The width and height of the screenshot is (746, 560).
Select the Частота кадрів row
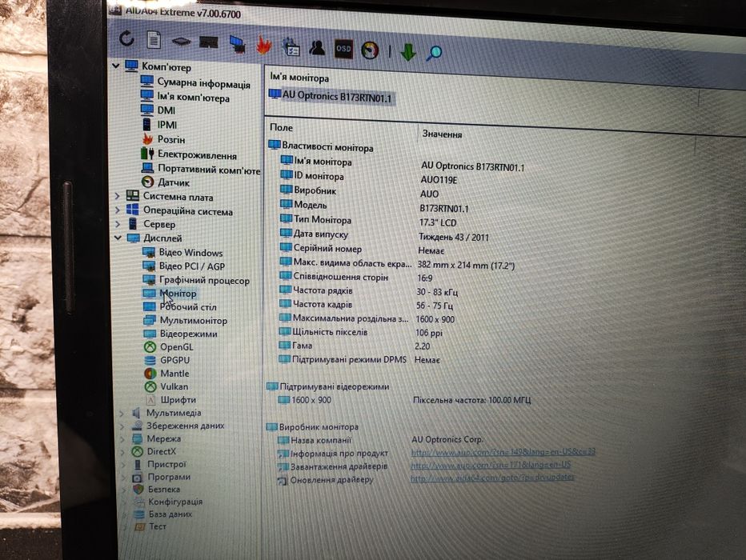point(366,305)
